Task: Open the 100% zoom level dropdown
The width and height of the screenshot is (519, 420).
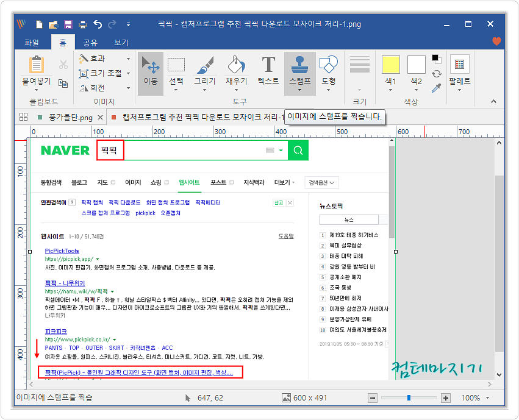Action: pyautogui.click(x=487, y=398)
